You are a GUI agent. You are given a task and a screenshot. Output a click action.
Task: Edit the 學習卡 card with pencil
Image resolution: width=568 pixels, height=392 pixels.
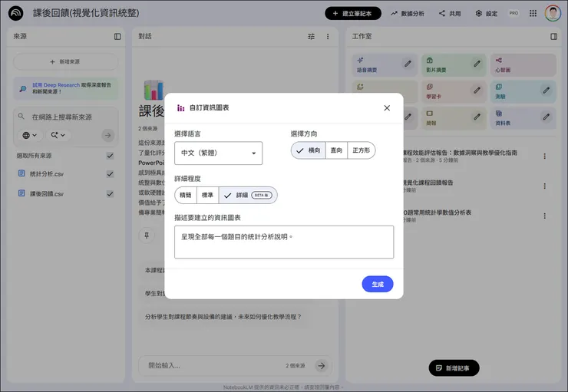pos(477,90)
